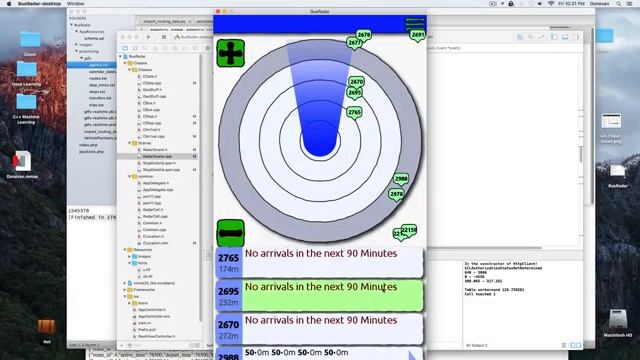Select bus stop marker 2678 on radar
This screenshot has width=640, height=360.
click(x=364, y=36)
